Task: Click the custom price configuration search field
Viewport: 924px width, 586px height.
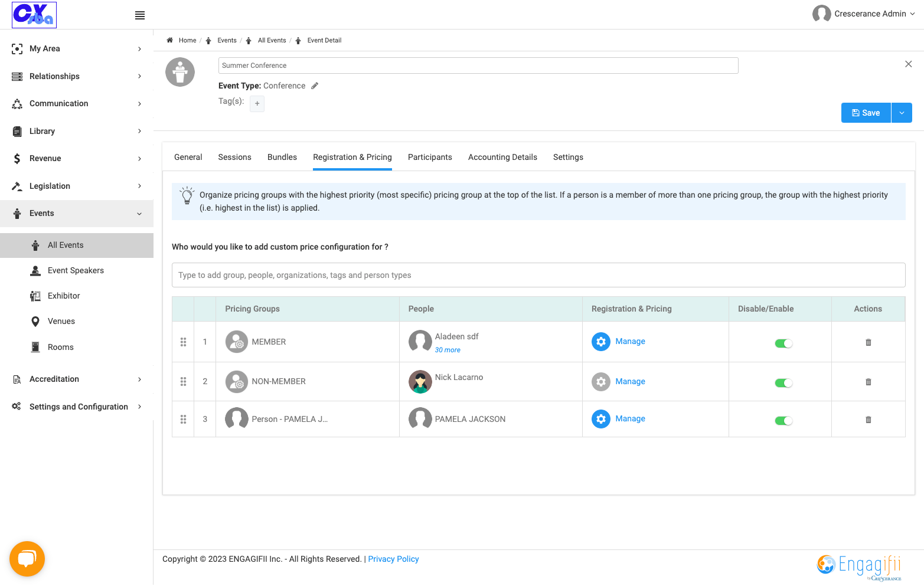Action: 538,275
